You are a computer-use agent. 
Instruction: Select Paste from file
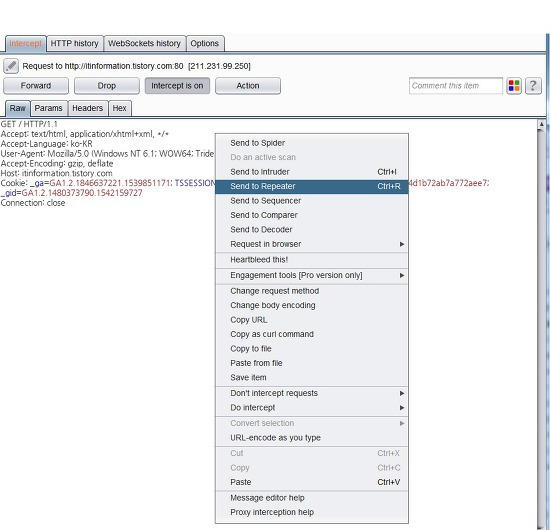311,363
